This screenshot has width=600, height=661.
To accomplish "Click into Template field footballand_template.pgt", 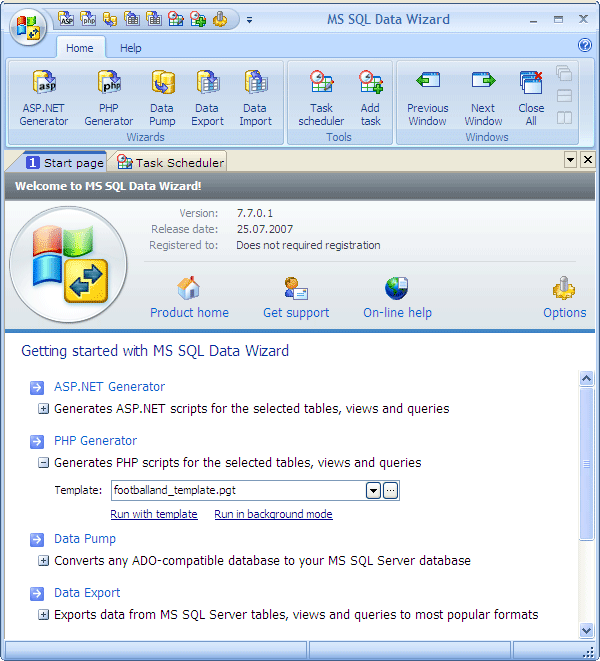I will 238,490.
